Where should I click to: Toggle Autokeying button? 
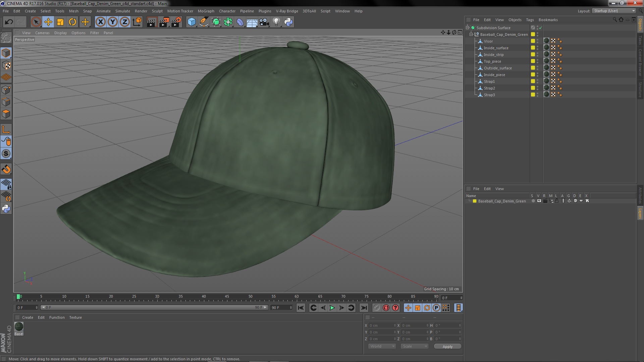coord(386,308)
